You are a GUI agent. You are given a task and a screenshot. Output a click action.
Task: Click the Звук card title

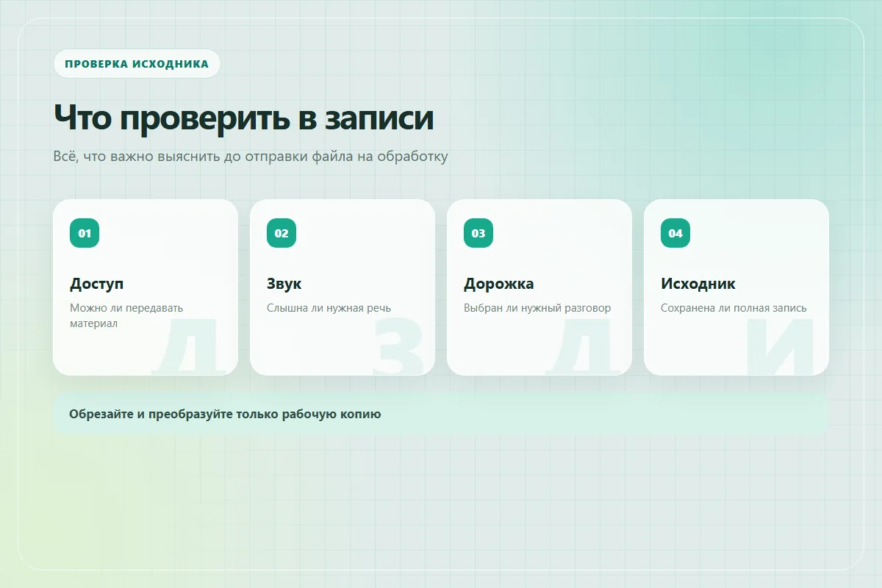284,284
